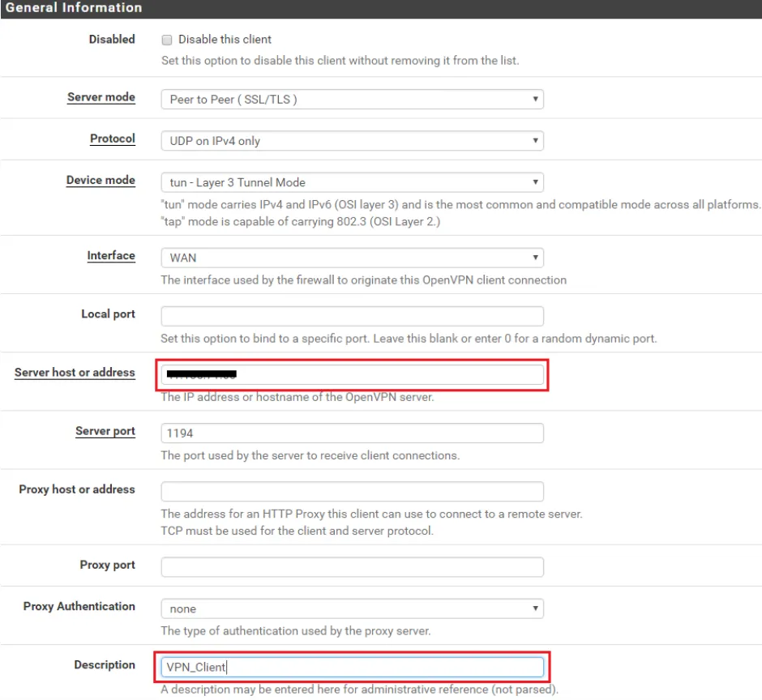
Task: Open the Device mode help link
Action: tap(101, 180)
